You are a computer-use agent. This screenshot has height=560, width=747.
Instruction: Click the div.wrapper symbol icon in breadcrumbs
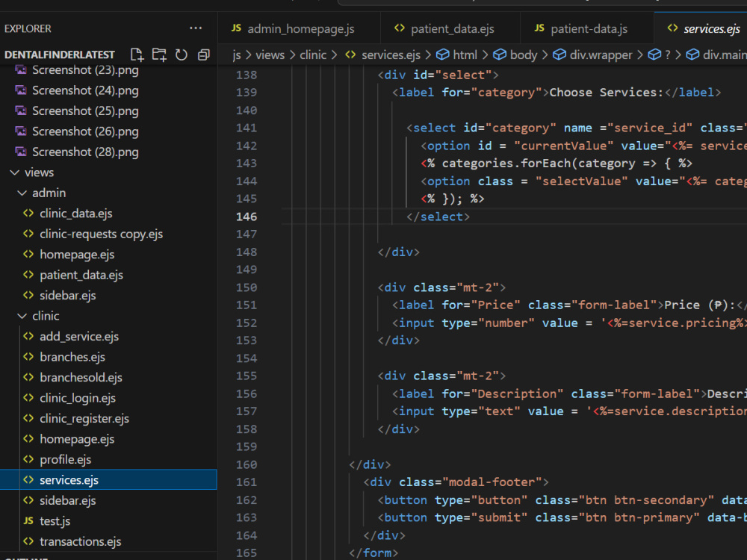pyautogui.click(x=559, y=55)
